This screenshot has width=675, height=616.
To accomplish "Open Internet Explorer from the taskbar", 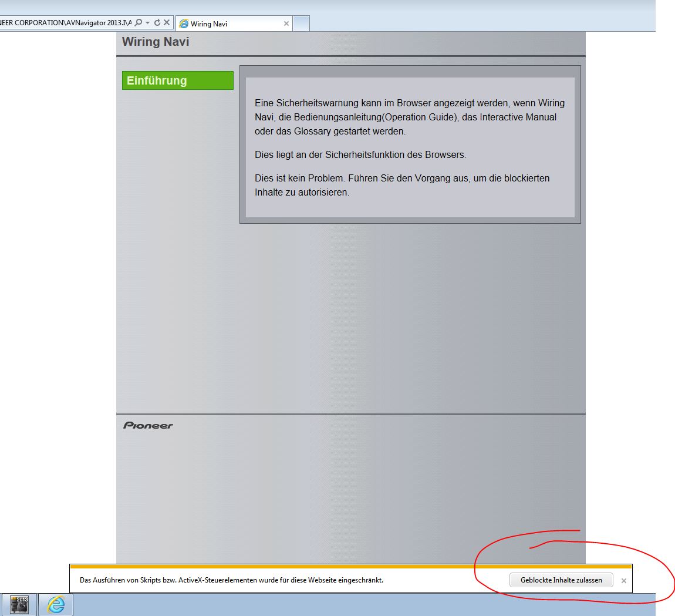I will [x=56, y=604].
